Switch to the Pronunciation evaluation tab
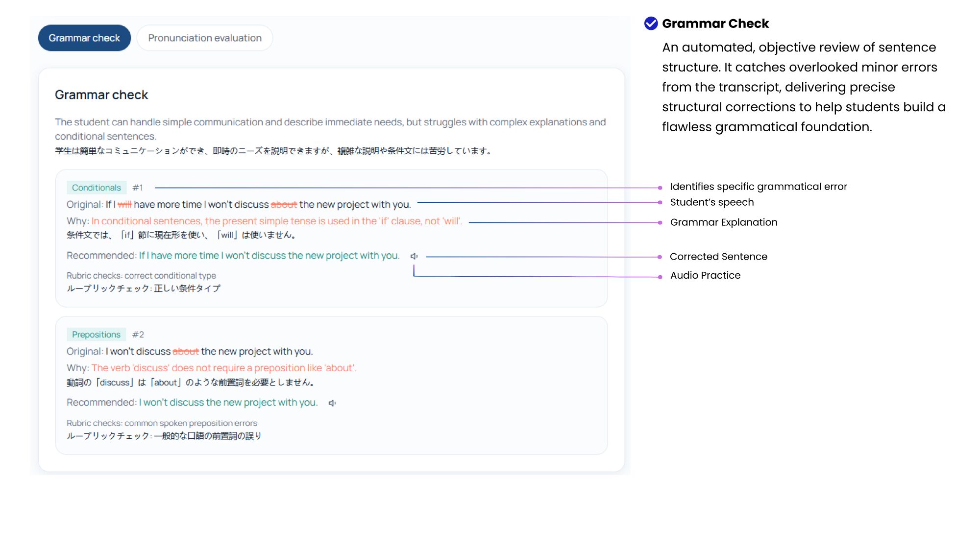The width and height of the screenshot is (980, 551). (x=205, y=38)
